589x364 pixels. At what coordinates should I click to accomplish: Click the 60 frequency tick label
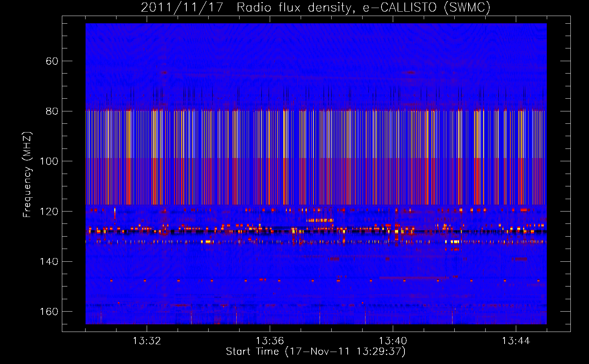click(52, 61)
